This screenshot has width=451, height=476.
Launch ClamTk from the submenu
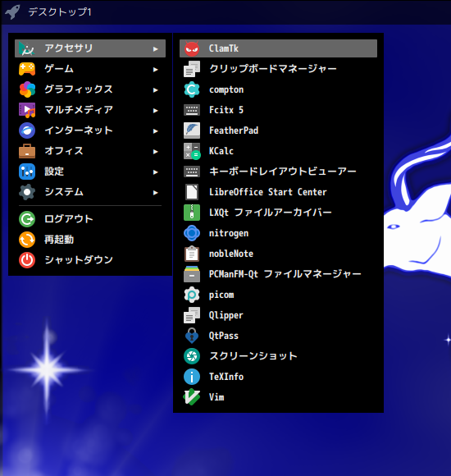pos(278,48)
